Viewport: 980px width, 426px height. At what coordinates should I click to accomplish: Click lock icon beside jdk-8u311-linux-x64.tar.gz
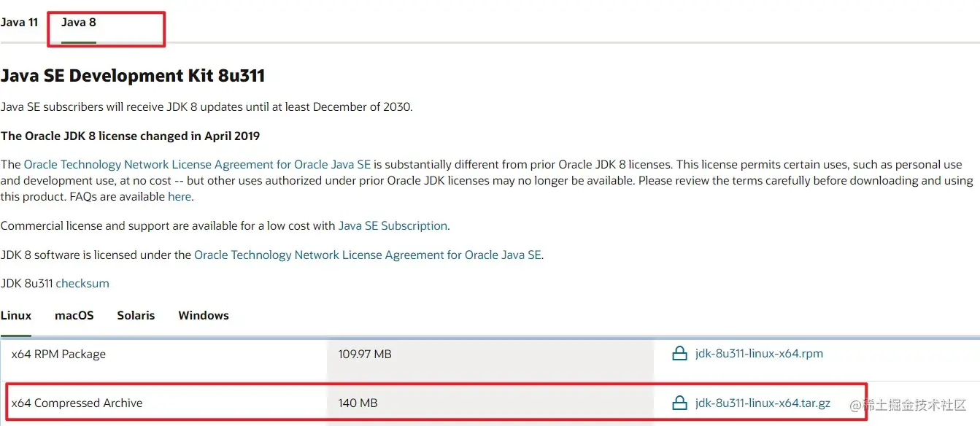(679, 403)
